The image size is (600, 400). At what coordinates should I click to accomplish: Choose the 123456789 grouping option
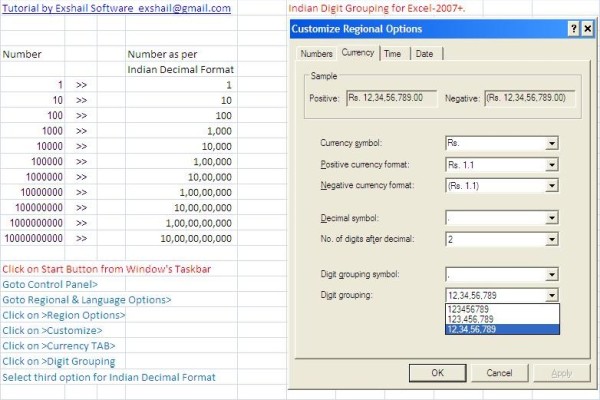point(500,310)
